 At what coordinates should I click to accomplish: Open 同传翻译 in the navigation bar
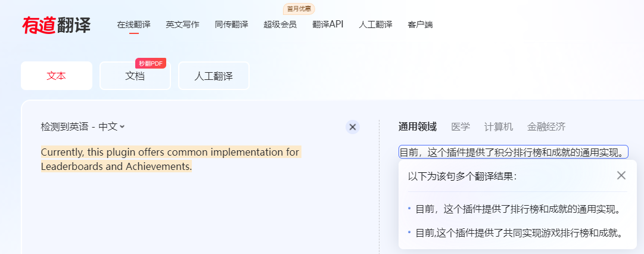click(x=231, y=24)
